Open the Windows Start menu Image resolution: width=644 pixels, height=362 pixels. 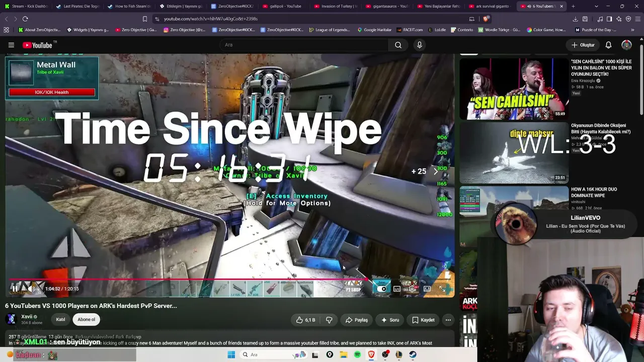tap(231, 354)
